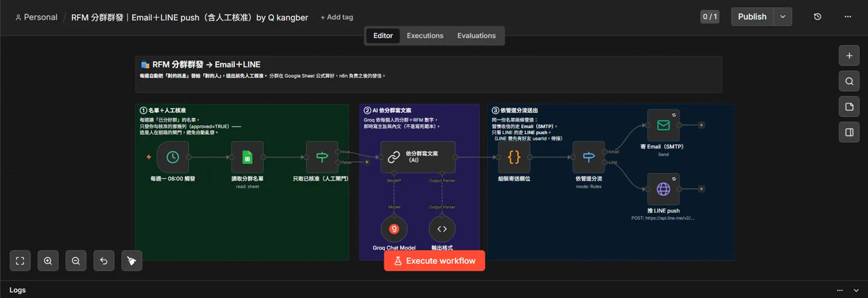
Task: Expand the Publish dropdown arrow
Action: [782, 17]
